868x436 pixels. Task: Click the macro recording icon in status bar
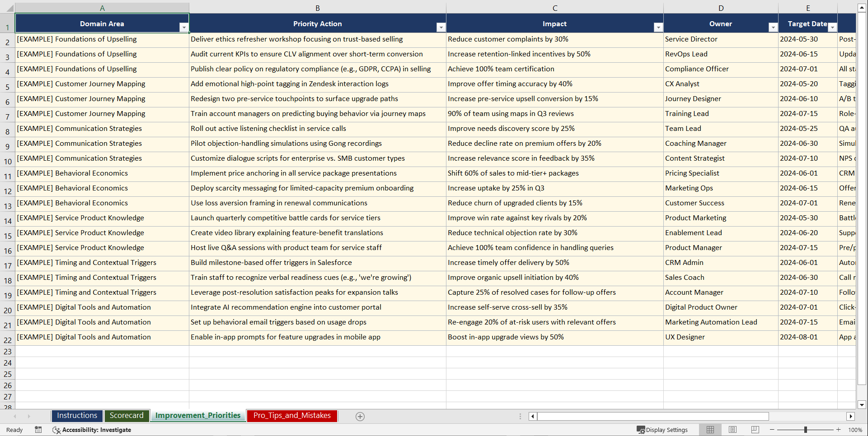click(38, 430)
